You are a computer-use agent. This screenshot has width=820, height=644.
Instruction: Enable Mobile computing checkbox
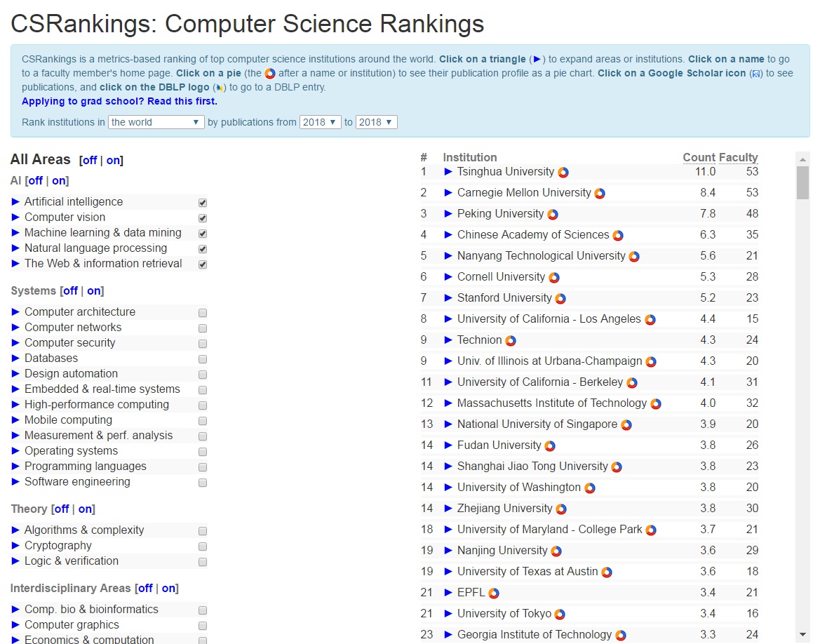[203, 421]
